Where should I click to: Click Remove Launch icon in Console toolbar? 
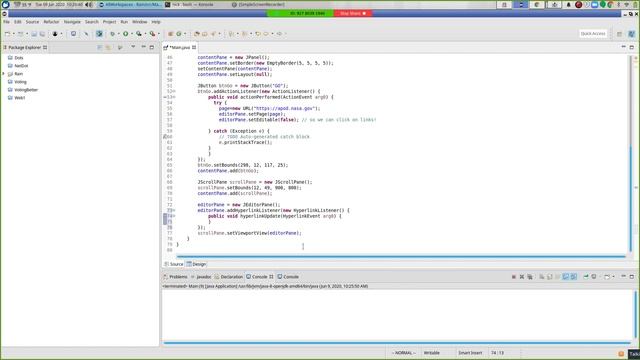tap(522, 277)
